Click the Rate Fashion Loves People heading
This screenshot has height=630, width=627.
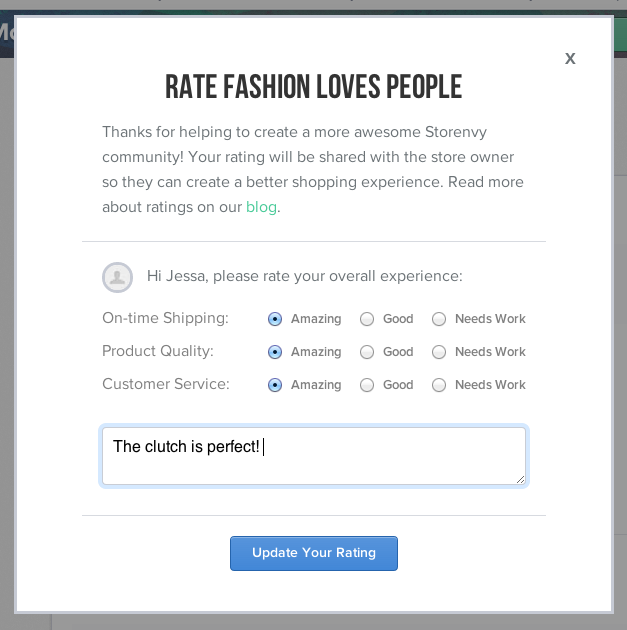tap(314, 86)
